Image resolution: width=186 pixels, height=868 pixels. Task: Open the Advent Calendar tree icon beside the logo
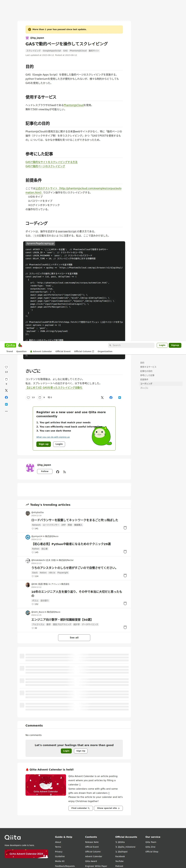point(20,345)
